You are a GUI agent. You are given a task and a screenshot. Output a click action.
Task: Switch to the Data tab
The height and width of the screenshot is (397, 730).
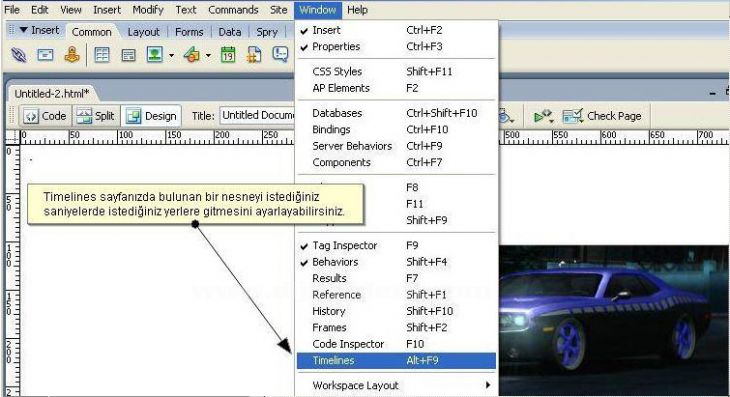(x=230, y=32)
